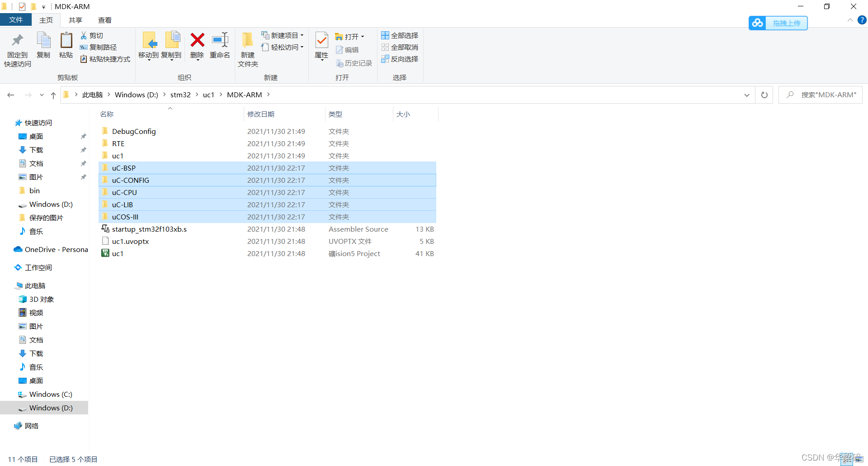Click the search MDK-ARM input field
The width and height of the screenshot is (868, 466).
point(821,95)
